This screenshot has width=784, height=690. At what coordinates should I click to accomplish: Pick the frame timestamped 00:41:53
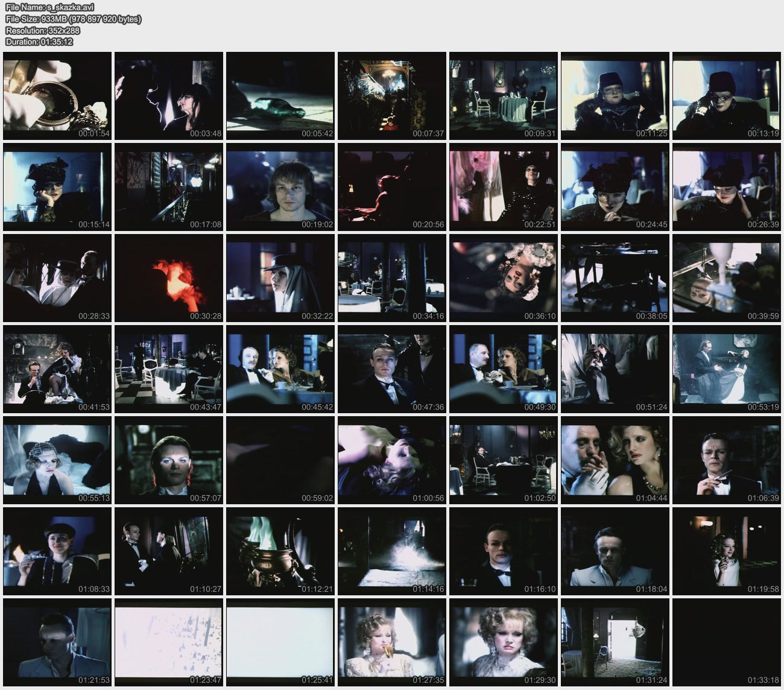tap(57, 369)
